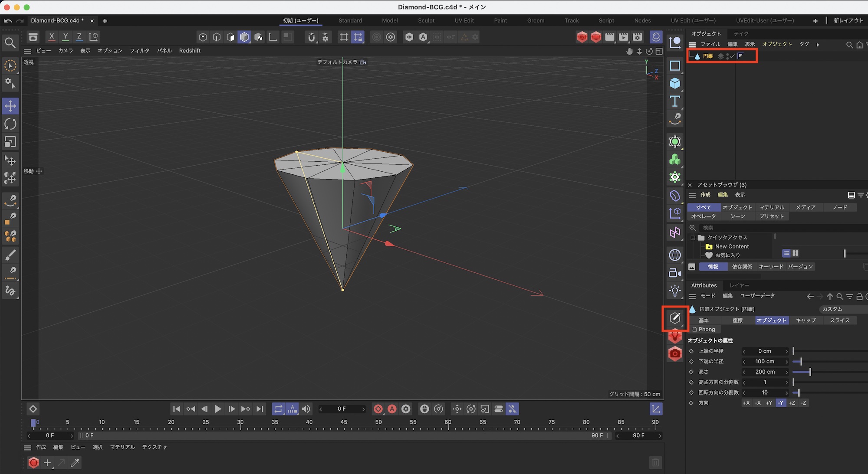Switch to the Sculpt layout tab
Screen dimensions: 868x474
click(426, 20)
